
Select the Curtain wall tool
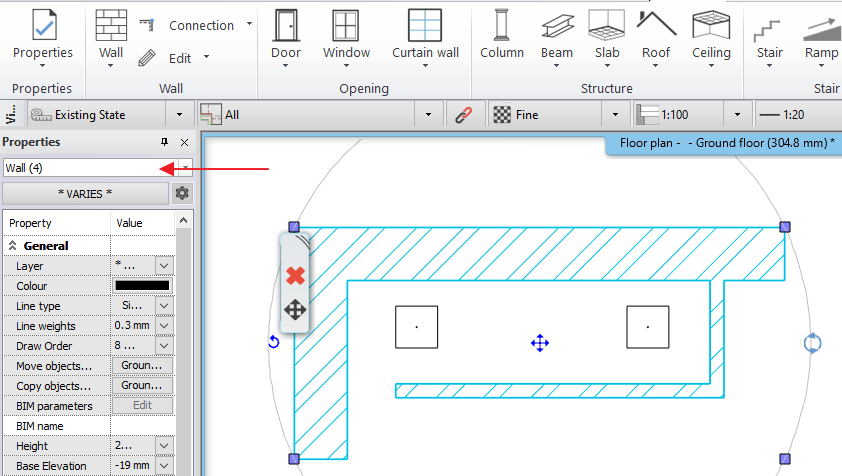point(425,39)
